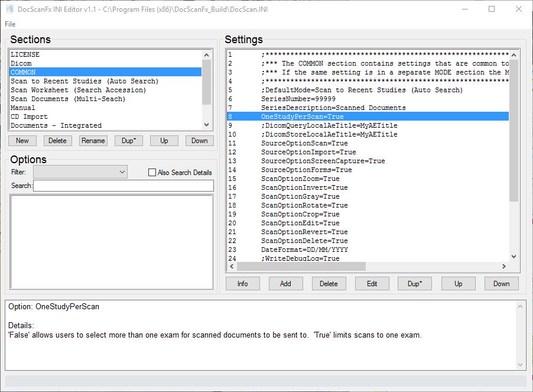Click Settings horizontal scroll right arrow
533x392 pixels.
(x=504, y=266)
